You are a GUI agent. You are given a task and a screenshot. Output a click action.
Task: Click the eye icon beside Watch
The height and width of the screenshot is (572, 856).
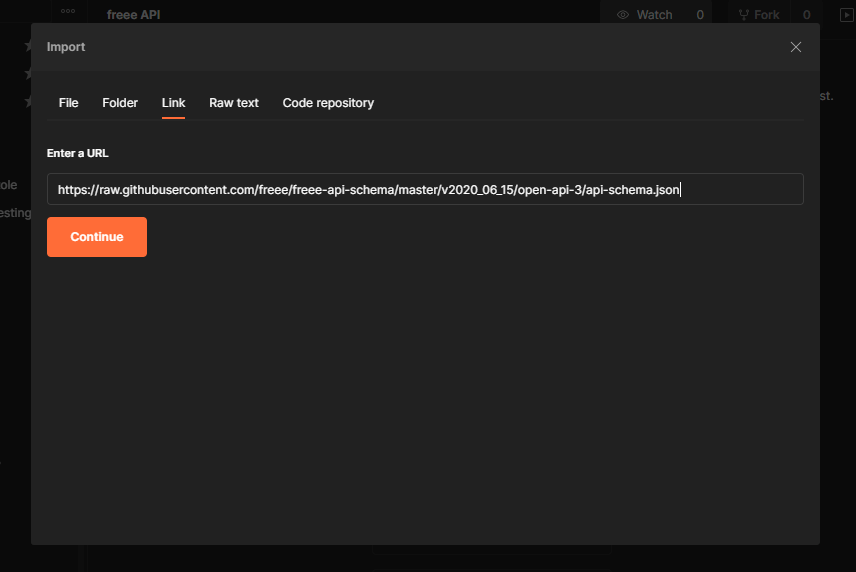[622, 15]
